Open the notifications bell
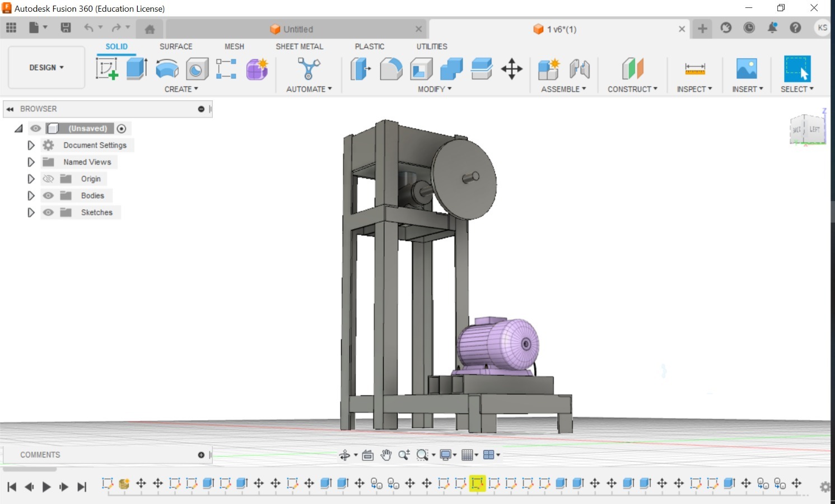This screenshot has height=504, width=835. (772, 27)
